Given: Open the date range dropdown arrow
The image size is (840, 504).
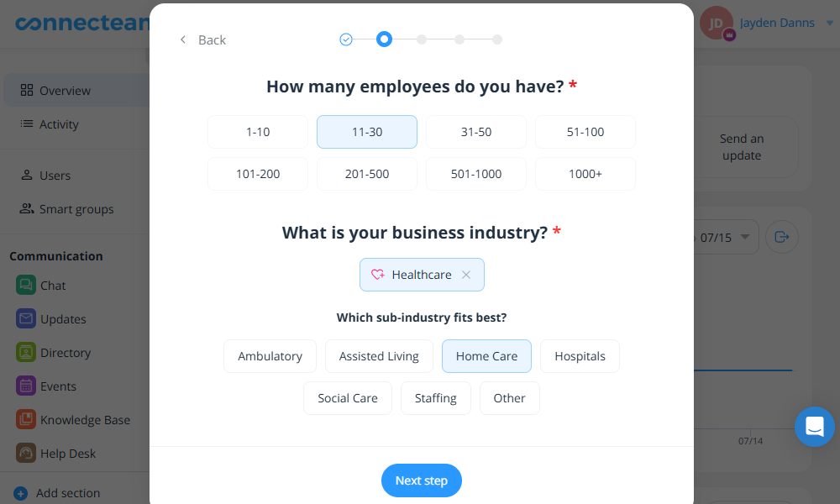Looking at the screenshot, I should coord(746,238).
